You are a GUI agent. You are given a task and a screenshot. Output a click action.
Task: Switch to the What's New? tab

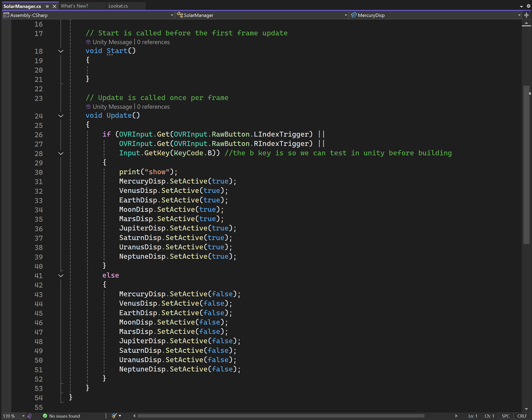75,6
